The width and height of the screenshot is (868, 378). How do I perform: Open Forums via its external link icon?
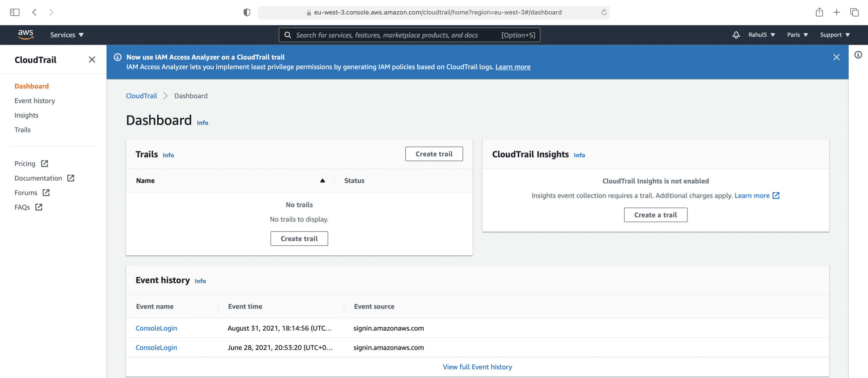(x=46, y=193)
